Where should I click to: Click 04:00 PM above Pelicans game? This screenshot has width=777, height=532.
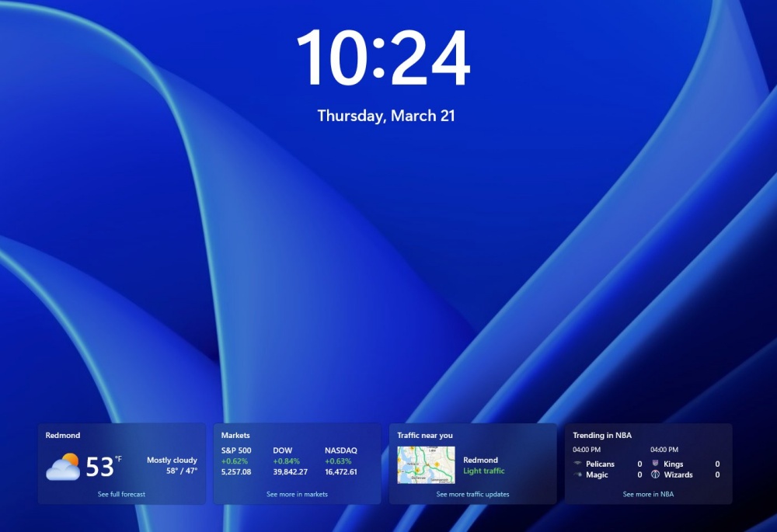click(x=587, y=449)
